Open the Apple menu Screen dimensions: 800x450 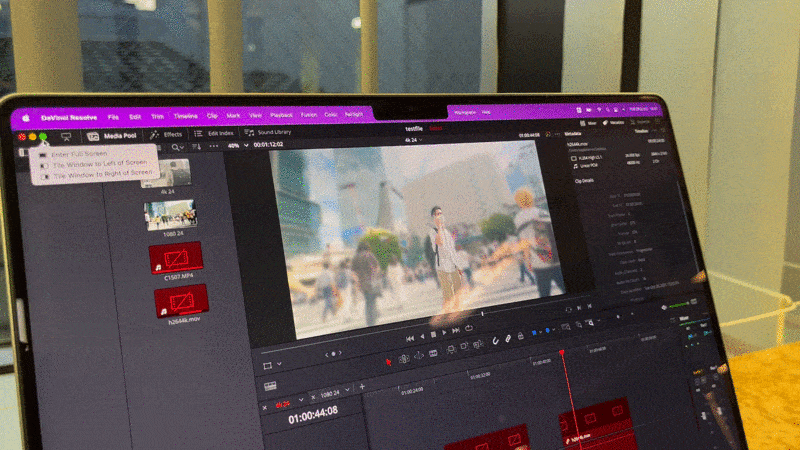26,118
